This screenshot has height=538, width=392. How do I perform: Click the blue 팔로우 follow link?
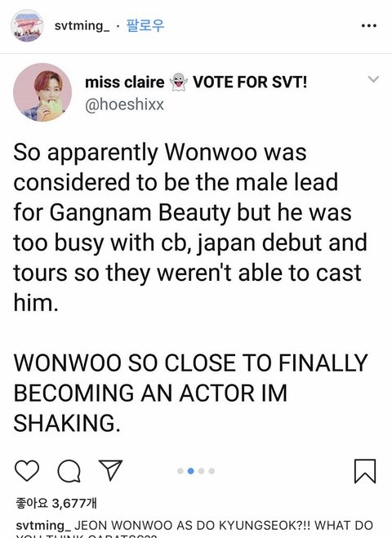(x=145, y=25)
